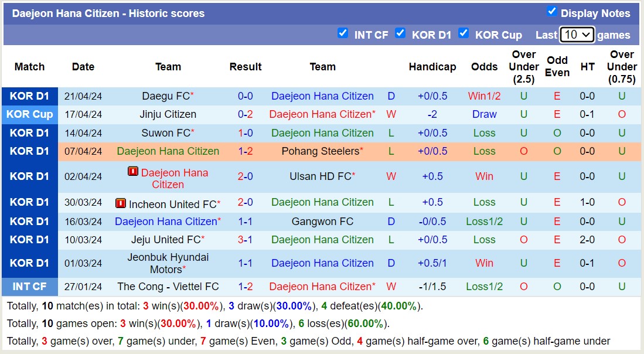Screen dimensions: 644x354
Task: Open the Pohang Steelers team page
Action: [x=323, y=151]
